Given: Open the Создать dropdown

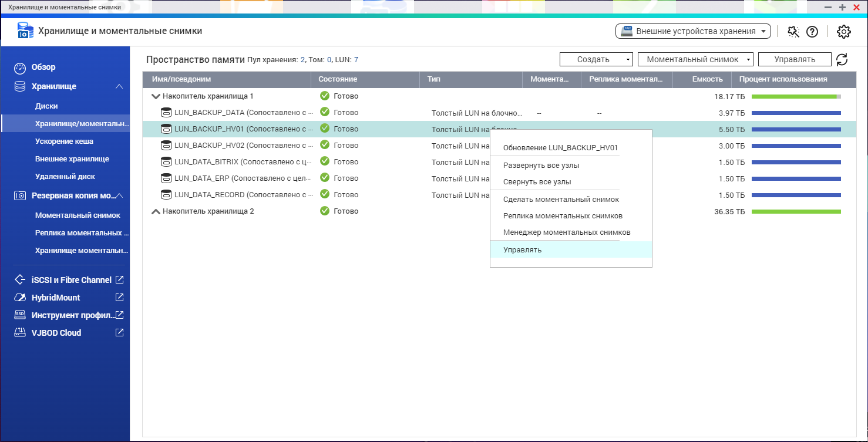Looking at the screenshot, I should click(x=596, y=59).
